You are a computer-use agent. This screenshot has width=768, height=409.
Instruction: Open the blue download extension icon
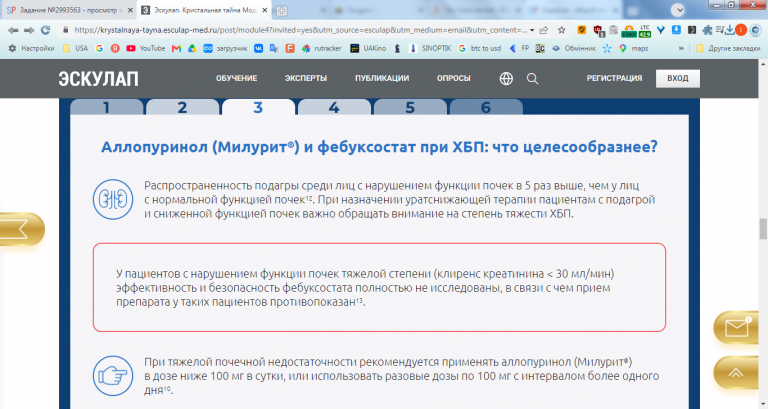[x=676, y=30]
